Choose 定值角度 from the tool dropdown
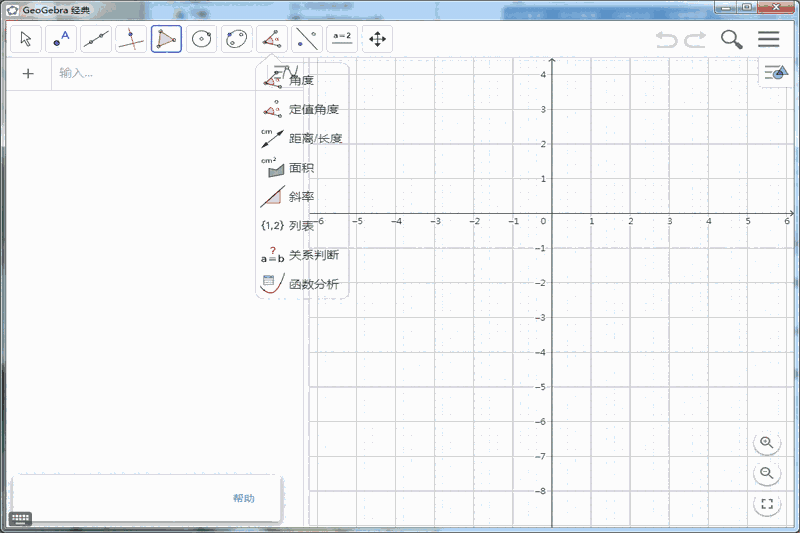The image size is (800, 533). (302, 109)
